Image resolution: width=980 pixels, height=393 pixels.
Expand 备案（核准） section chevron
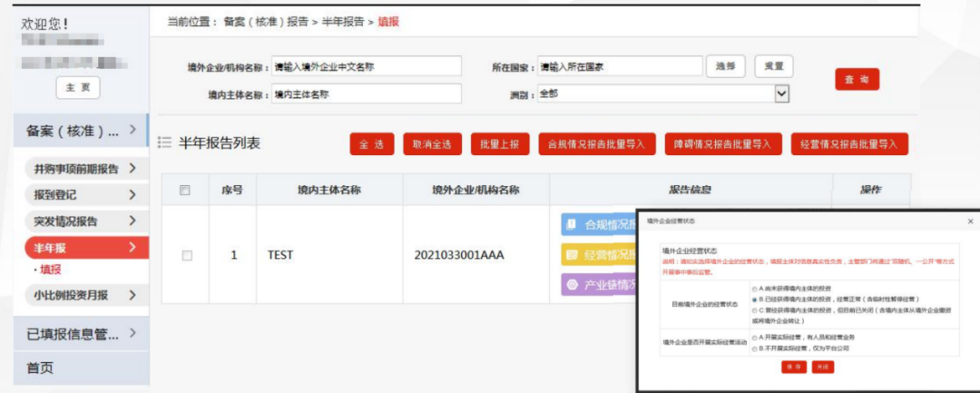(x=133, y=131)
